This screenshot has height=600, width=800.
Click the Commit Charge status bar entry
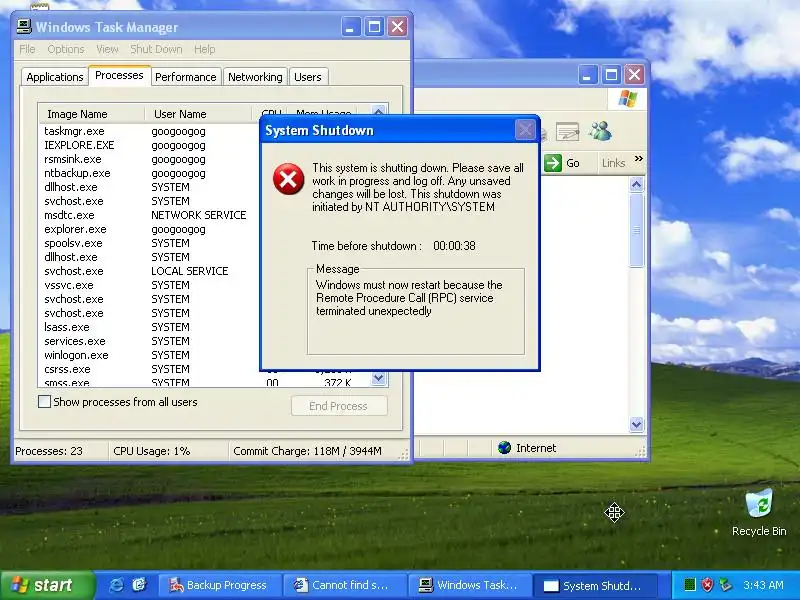point(307,451)
